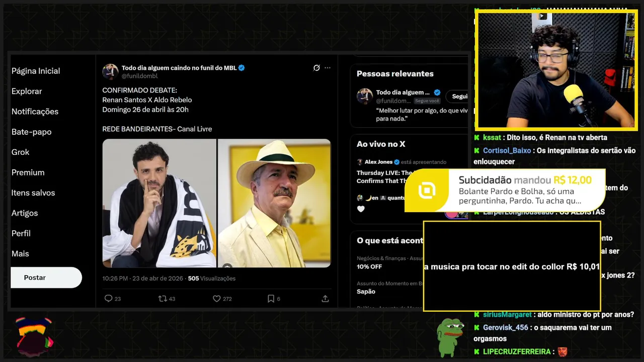Open the avatar in the Pessoas relevantes card

click(x=365, y=96)
